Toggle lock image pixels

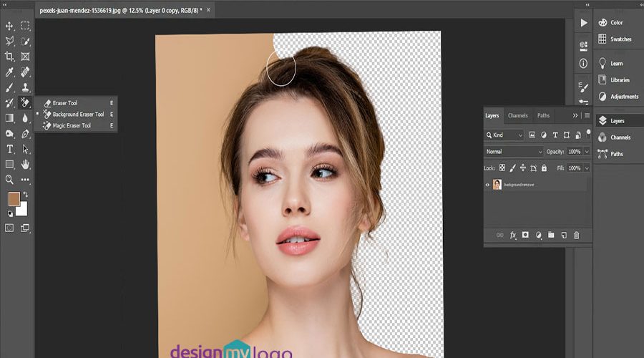click(x=512, y=168)
